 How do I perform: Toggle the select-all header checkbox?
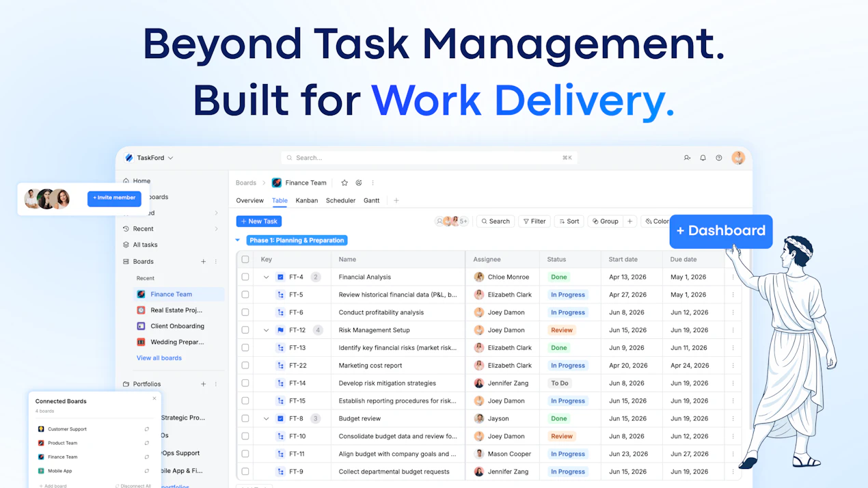tap(245, 260)
